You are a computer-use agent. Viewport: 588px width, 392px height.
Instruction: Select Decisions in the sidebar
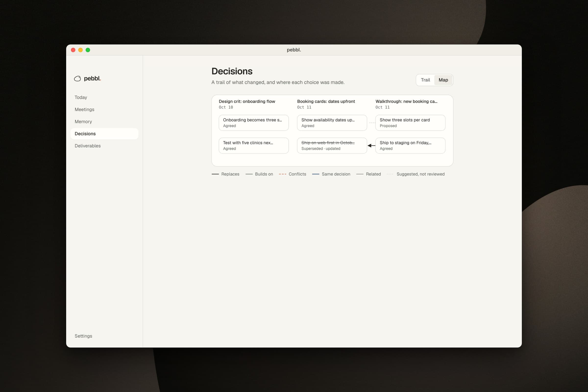(104, 134)
